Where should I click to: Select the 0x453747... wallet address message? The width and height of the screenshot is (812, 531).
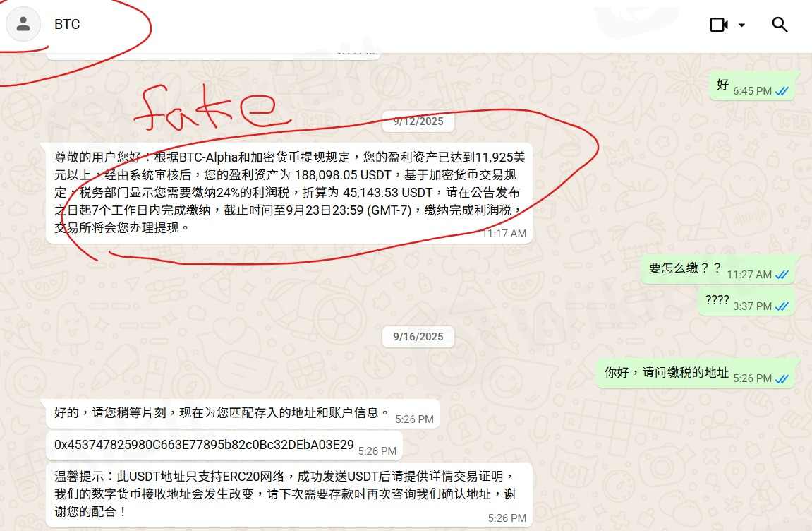click(224, 445)
